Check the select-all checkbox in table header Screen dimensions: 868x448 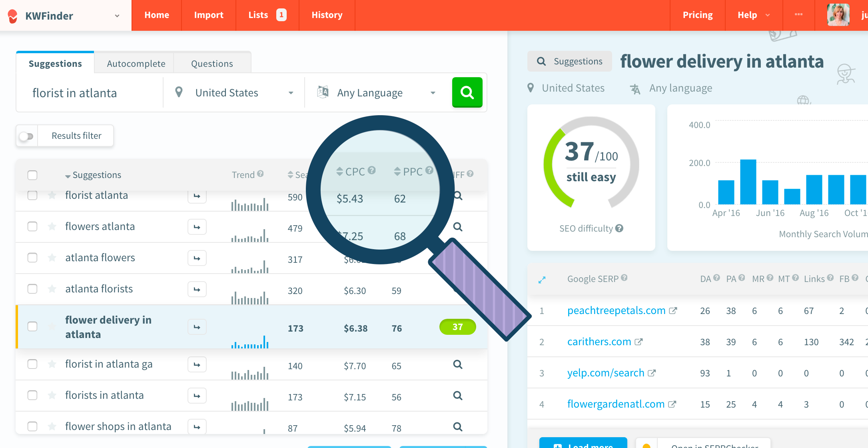(32, 175)
